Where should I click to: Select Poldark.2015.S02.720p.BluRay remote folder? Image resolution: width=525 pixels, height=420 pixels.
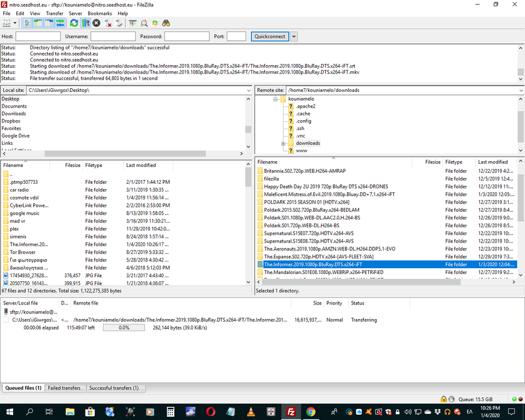click(x=311, y=210)
